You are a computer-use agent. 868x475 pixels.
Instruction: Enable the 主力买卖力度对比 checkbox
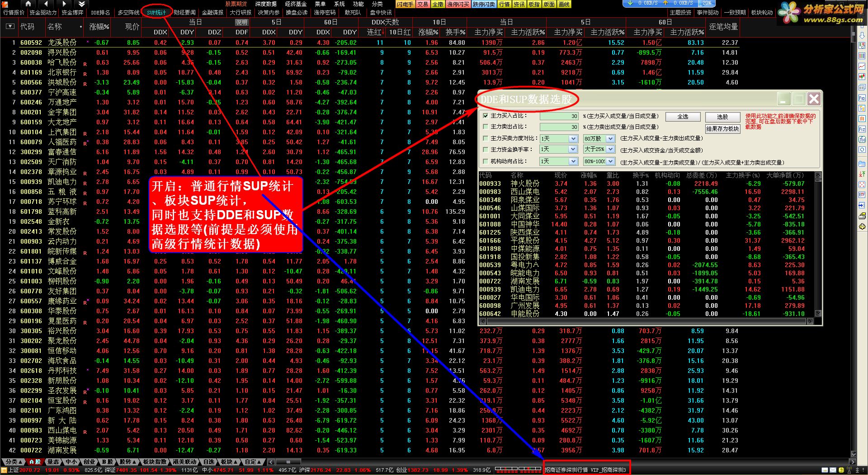coord(486,138)
